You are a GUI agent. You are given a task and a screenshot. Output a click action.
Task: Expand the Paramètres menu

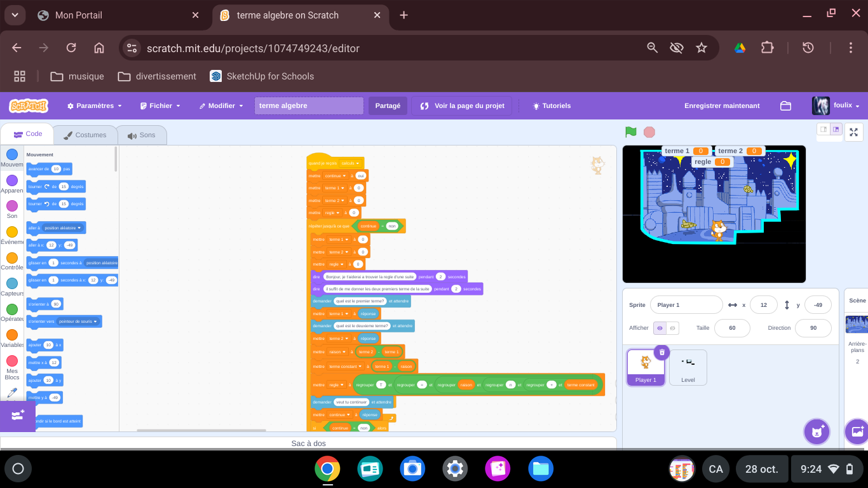94,106
